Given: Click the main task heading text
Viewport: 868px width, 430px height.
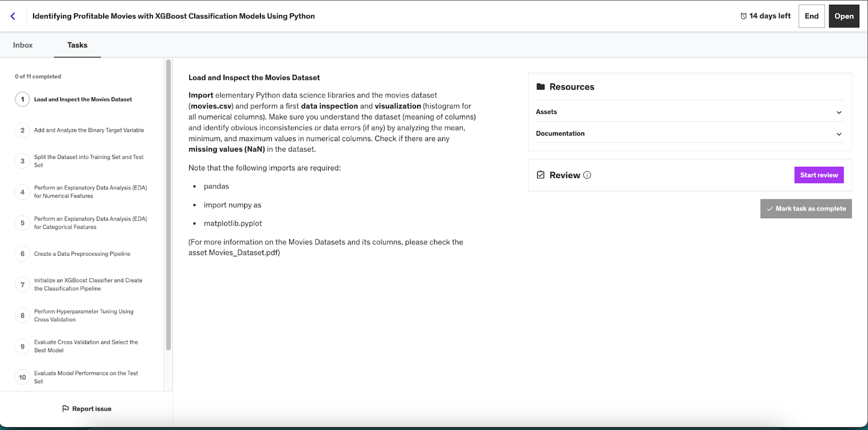Looking at the screenshot, I should 254,78.
